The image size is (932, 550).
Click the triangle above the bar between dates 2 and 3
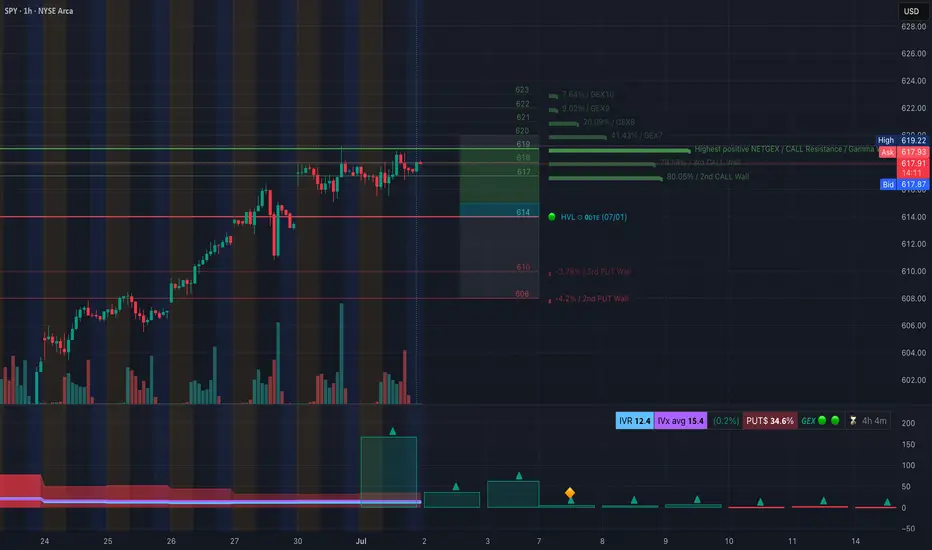tap(456, 486)
